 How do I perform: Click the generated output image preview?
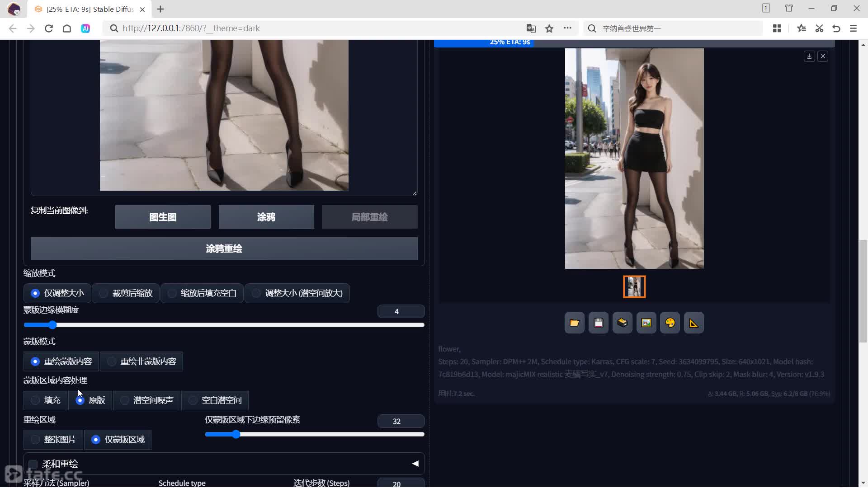pos(634,159)
